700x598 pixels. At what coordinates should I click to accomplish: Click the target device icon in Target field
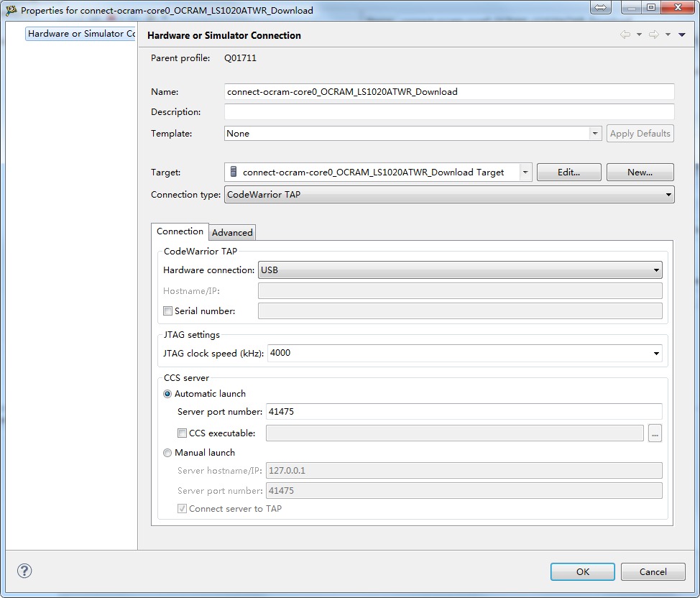tap(233, 172)
